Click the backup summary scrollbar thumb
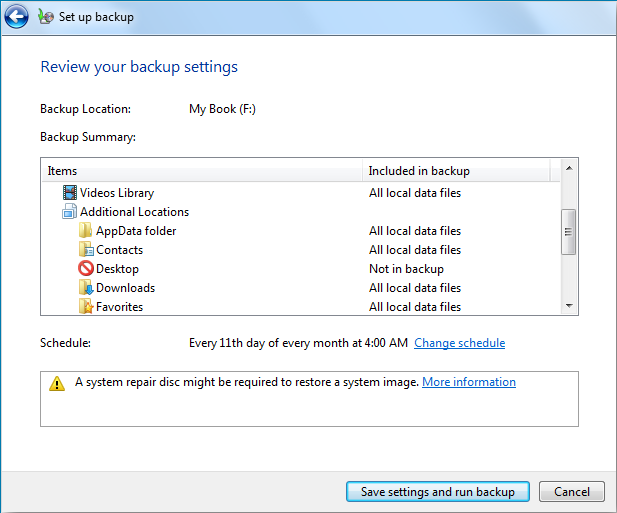This screenshot has height=513, width=617. click(x=569, y=232)
